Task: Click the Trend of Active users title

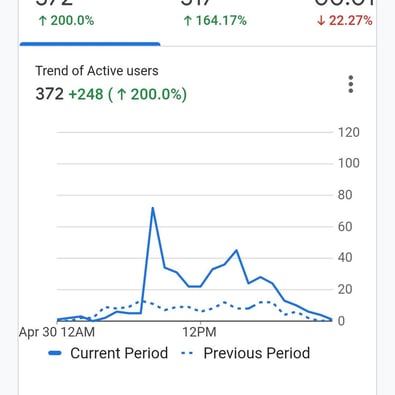Action: tap(97, 71)
